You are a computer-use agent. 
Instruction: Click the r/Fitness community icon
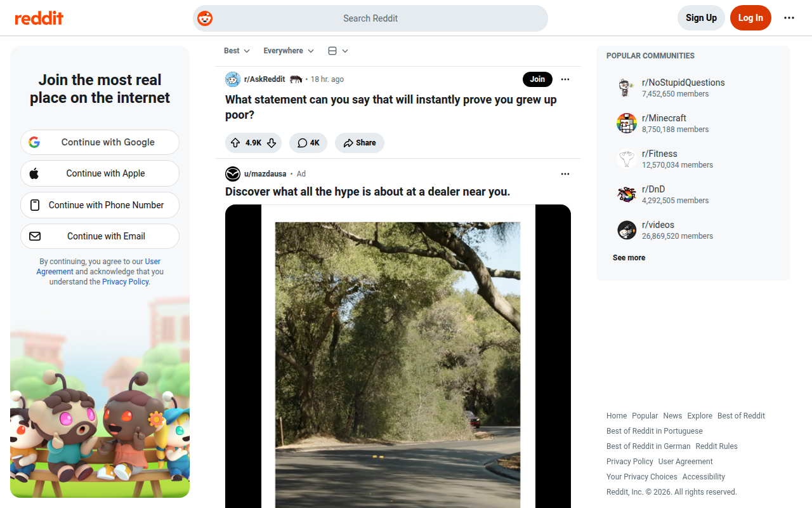627,159
